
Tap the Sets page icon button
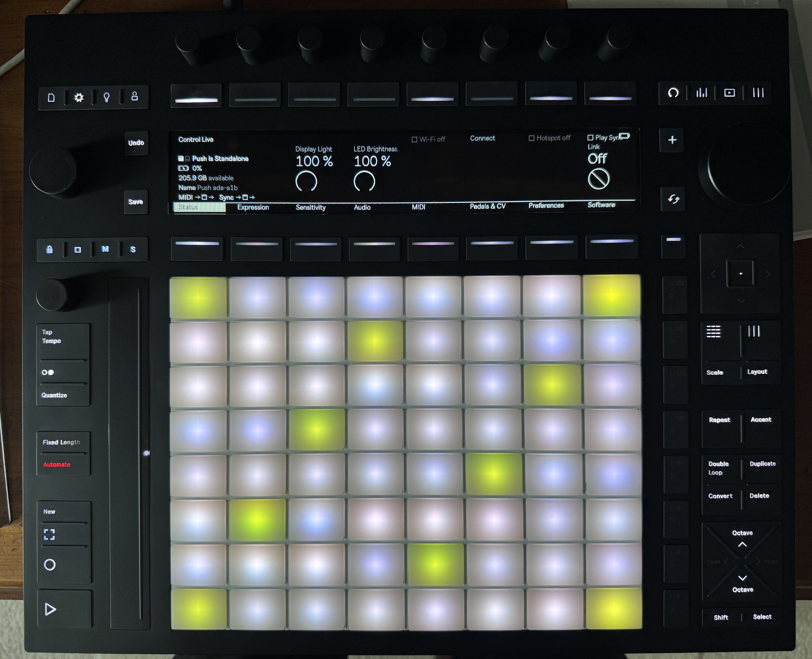pyautogui.click(x=51, y=98)
